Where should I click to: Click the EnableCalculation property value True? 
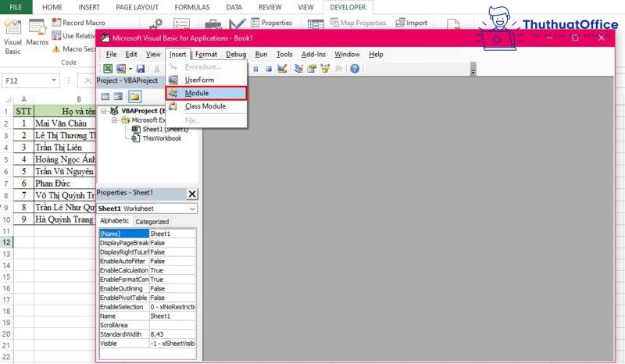172,270
